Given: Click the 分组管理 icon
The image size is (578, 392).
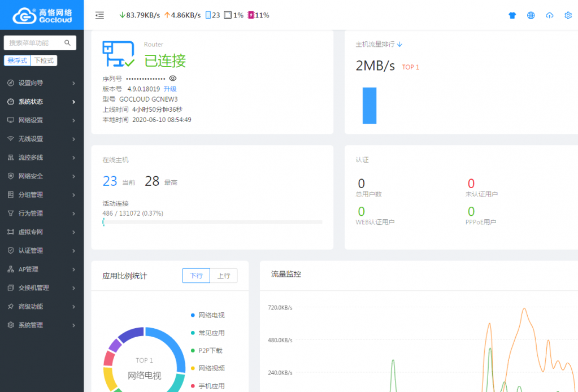Looking at the screenshot, I should point(11,194).
